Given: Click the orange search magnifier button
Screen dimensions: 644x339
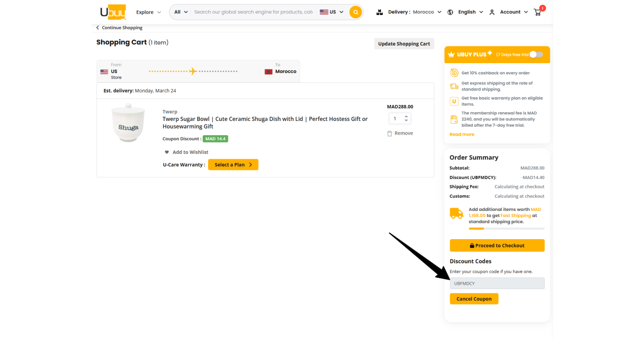Looking at the screenshot, I should [x=356, y=12].
